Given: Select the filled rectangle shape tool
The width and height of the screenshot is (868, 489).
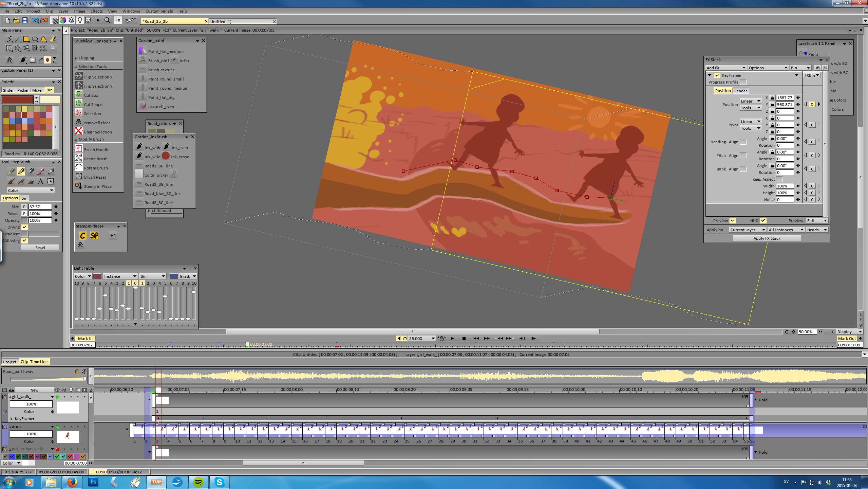Looking at the screenshot, I should [26, 39].
